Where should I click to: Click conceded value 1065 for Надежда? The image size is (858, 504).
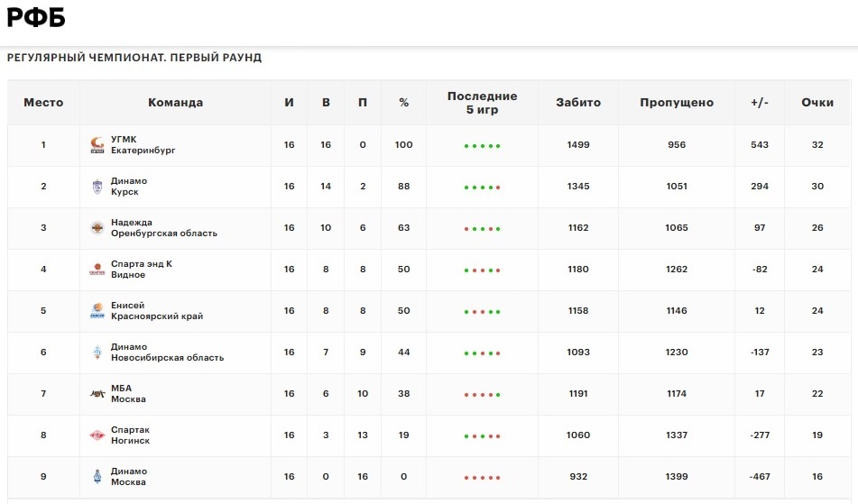coord(677,228)
